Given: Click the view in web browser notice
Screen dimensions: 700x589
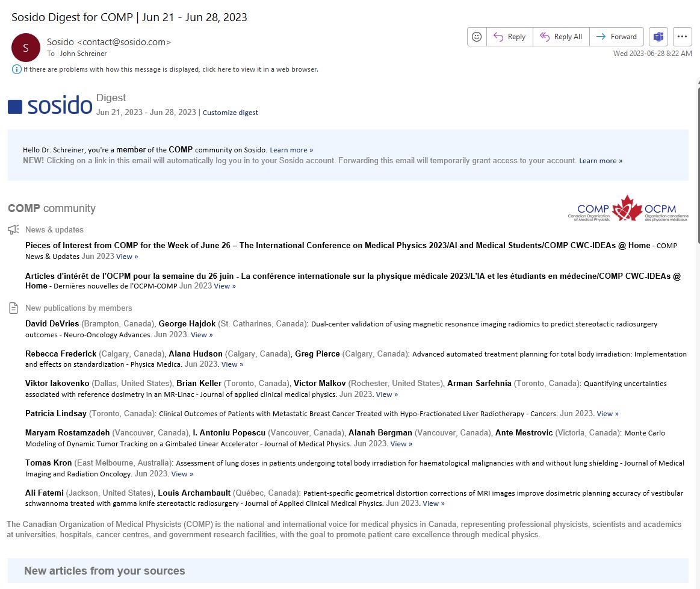Looking at the screenshot, I should pos(170,69).
